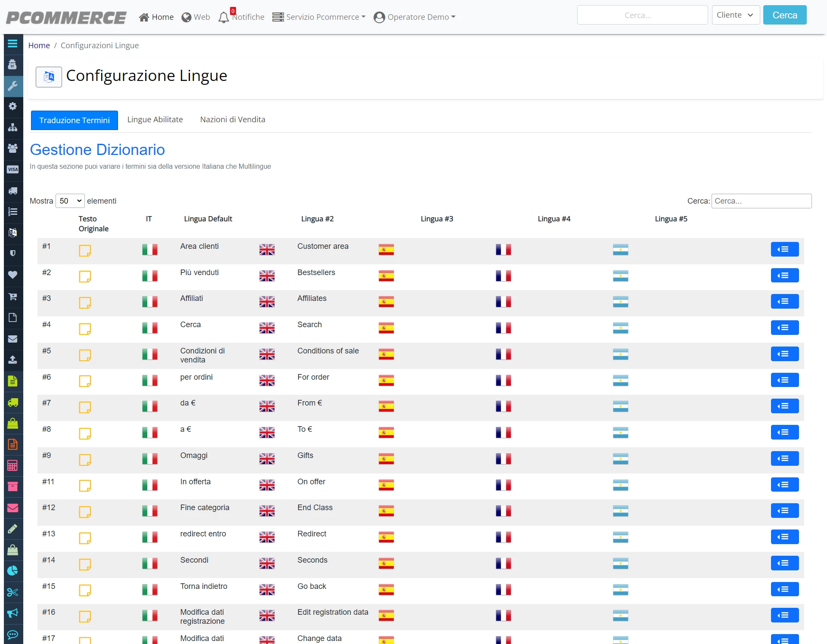The image size is (827, 644).
Task: Click the hamburger menu icon in sidebar
Action: click(x=12, y=43)
